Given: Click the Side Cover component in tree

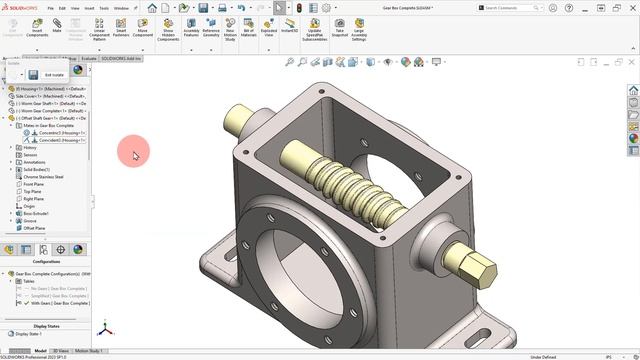Looking at the screenshot, I should [x=47, y=96].
